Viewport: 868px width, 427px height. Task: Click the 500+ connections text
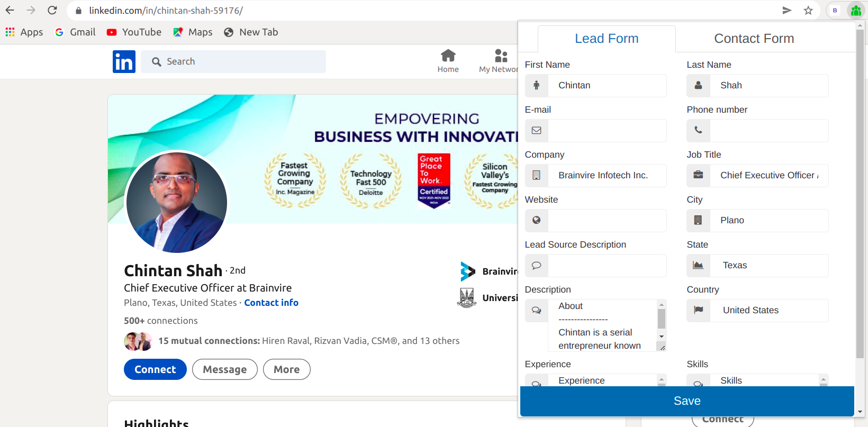click(x=161, y=321)
